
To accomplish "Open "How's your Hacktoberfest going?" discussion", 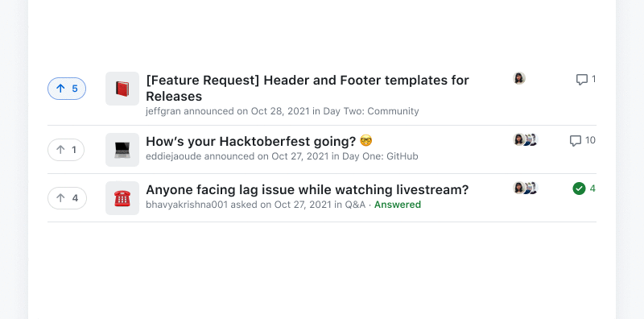I will click(x=259, y=142).
